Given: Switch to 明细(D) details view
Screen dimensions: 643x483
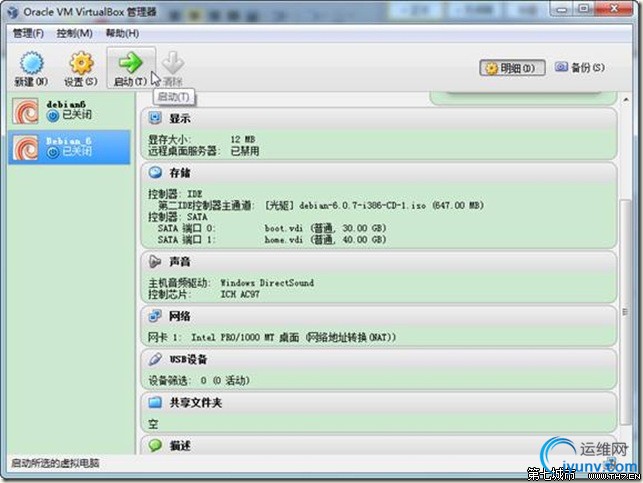Looking at the screenshot, I should coord(512,68).
